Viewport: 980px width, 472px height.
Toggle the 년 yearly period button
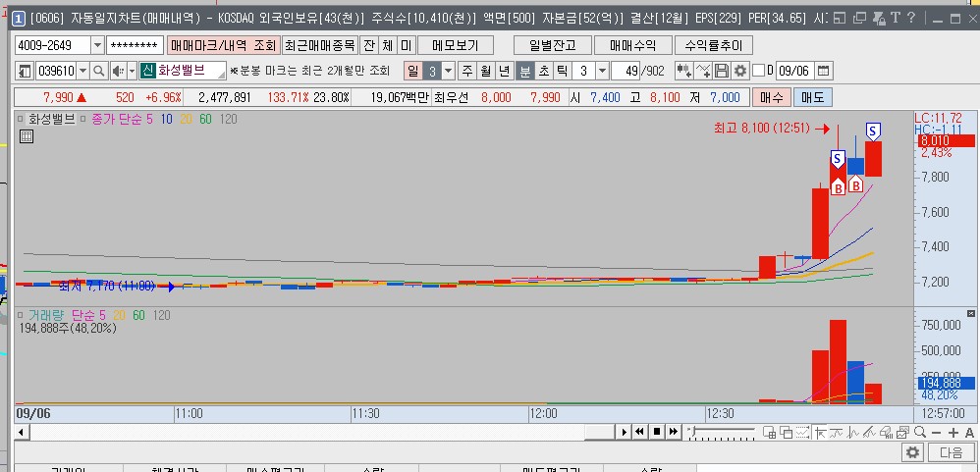(x=505, y=71)
